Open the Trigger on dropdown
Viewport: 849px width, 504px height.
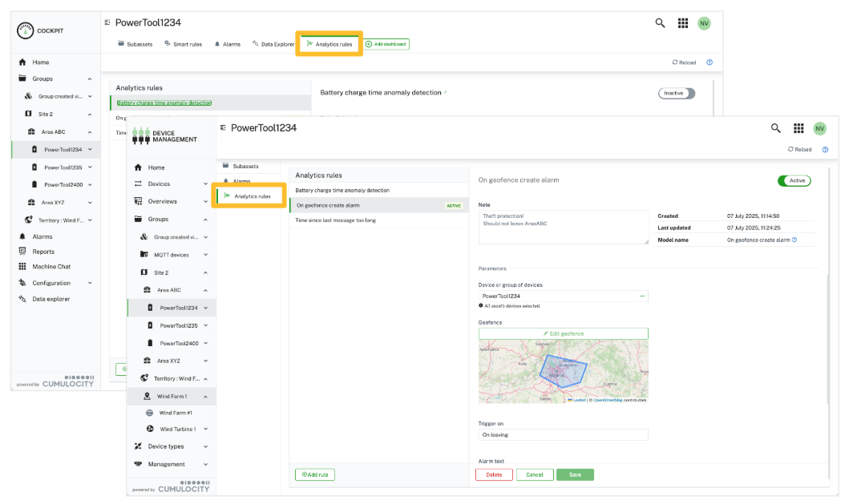tap(563, 435)
